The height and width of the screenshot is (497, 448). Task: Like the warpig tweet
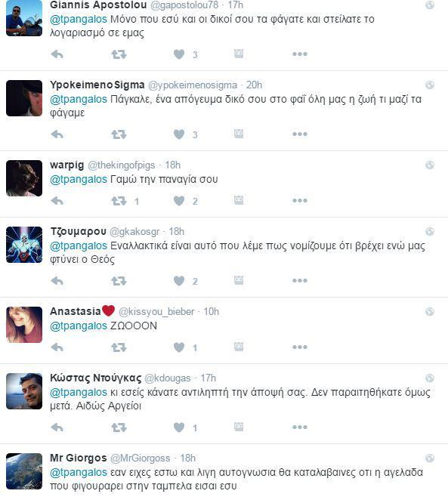click(179, 201)
